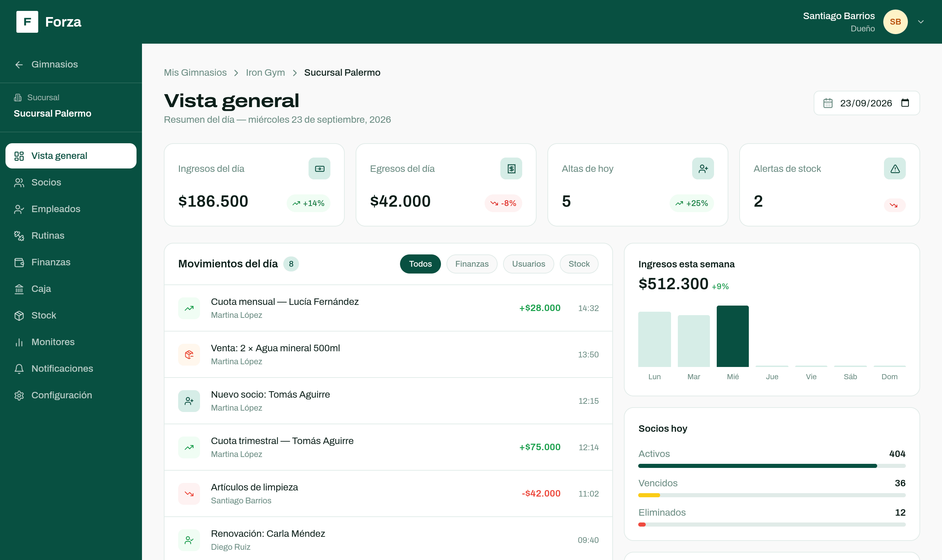Viewport: 942px width, 560px height.
Task: Click the +14% change badge
Action: click(309, 203)
